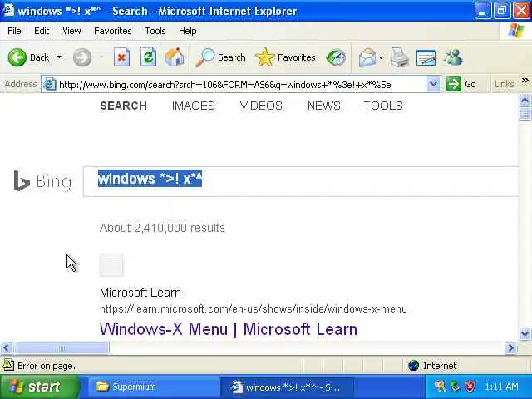Click the Bing logo
532x399 pixels.
coord(42,181)
